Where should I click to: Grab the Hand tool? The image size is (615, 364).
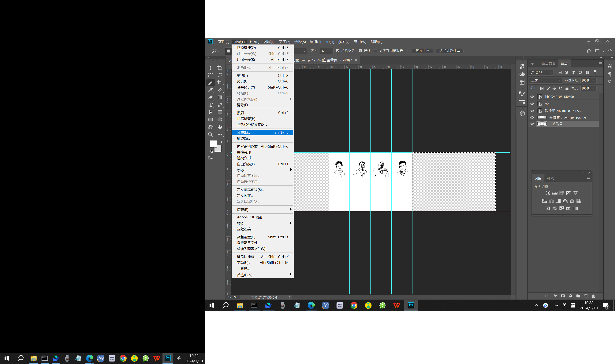pos(220,127)
